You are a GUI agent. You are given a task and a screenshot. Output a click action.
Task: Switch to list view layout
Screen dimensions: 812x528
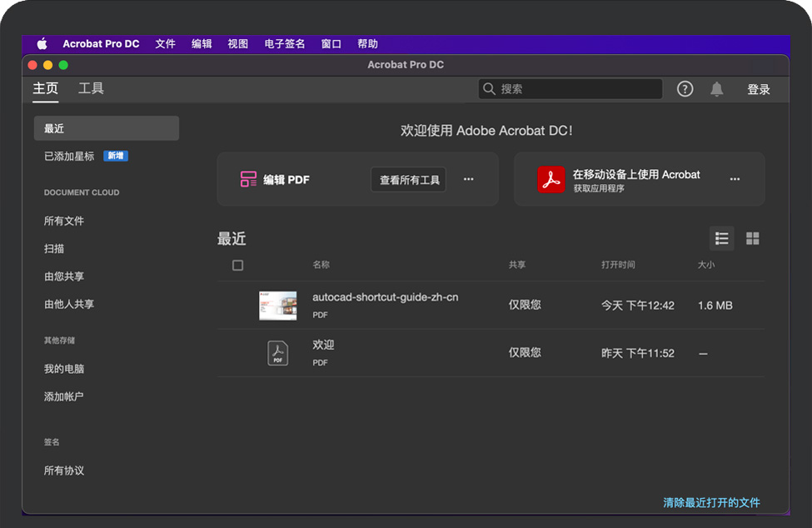click(722, 238)
